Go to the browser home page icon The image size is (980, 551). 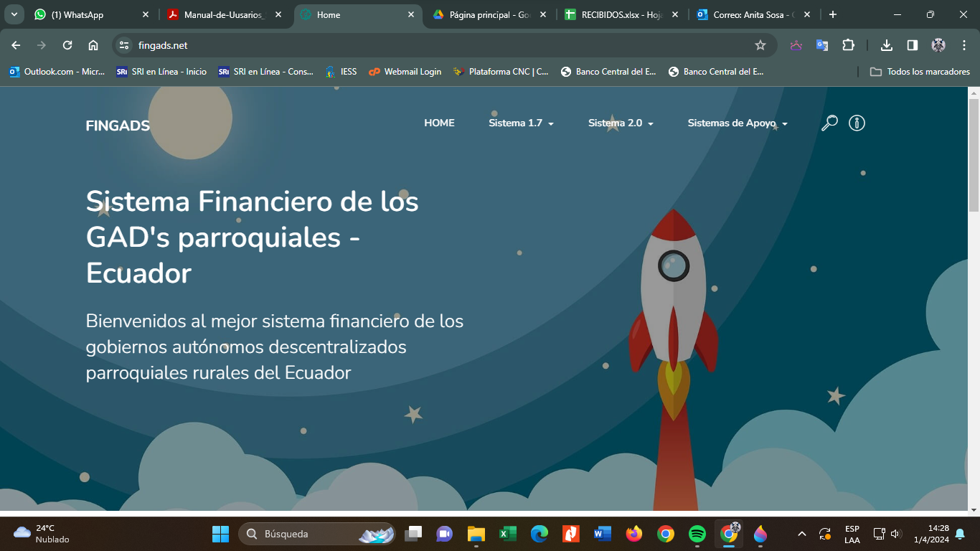[x=93, y=45]
